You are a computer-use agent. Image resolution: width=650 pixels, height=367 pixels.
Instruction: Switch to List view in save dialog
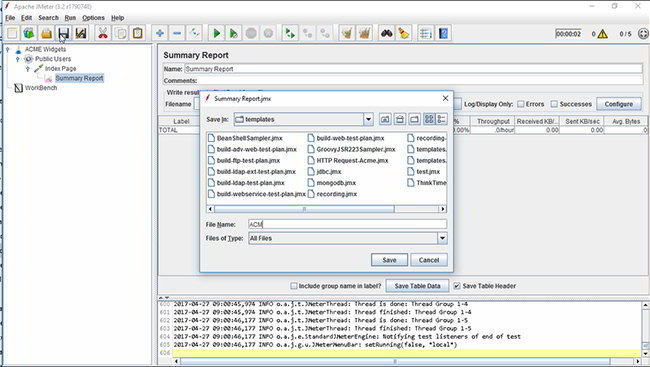pyautogui.click(x=429, y=119)
